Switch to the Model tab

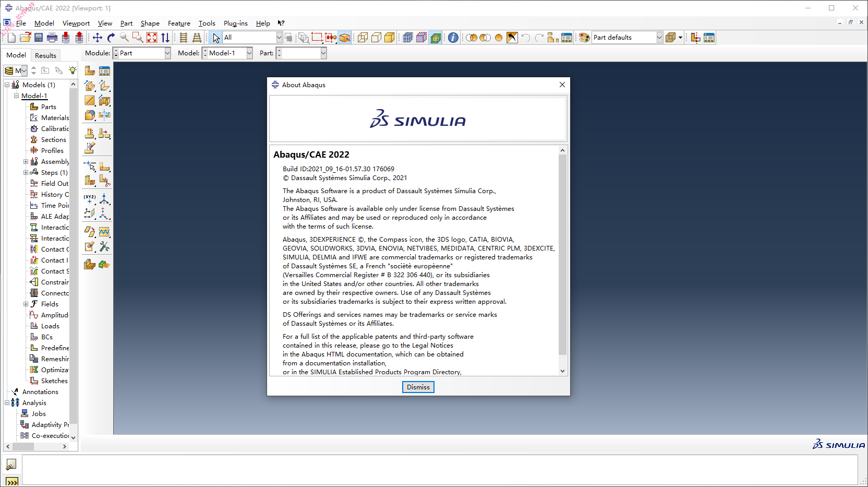pyautogui.click(x=16, y=55)
